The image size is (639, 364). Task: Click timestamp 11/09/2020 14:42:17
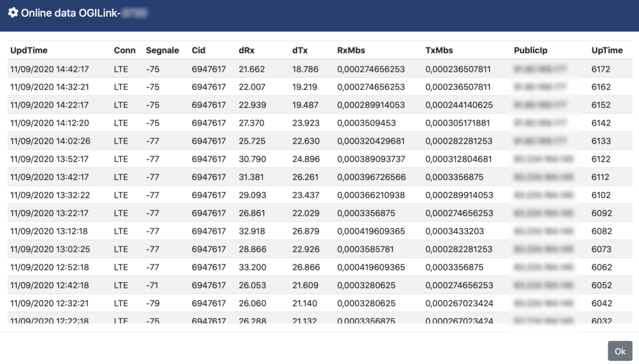coord(49,69)
